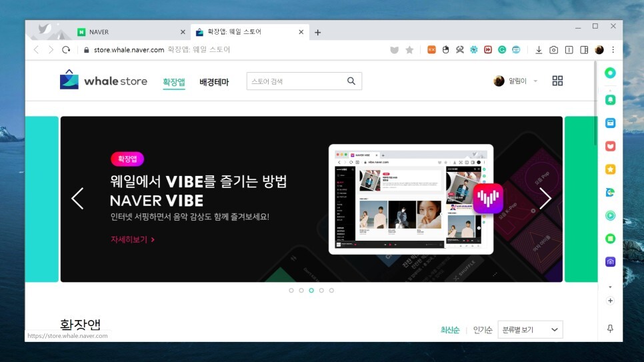Screen dimensions: 644x362
Task: Reload the page with refresh icon
Action: pyautogui.click(x=66, y=50)
